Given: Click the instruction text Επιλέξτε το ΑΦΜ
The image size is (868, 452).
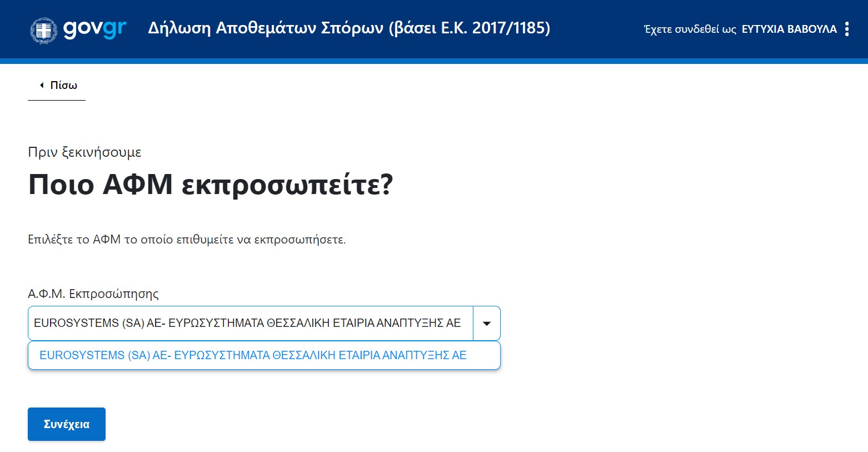Looking at the screenshot, I should 187,240.
